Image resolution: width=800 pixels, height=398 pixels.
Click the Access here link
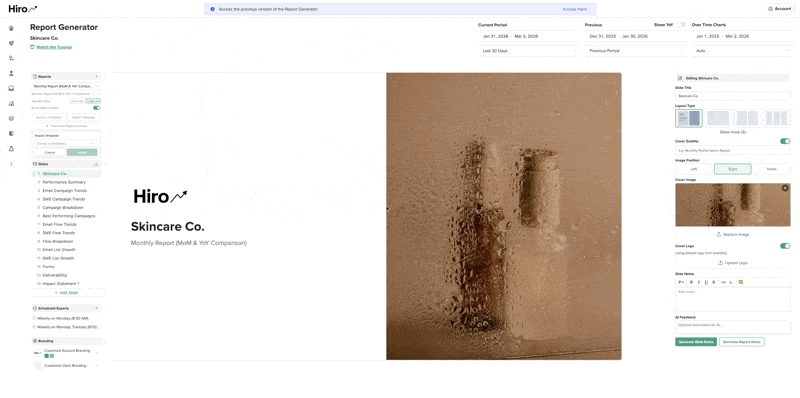click(574, 9)
